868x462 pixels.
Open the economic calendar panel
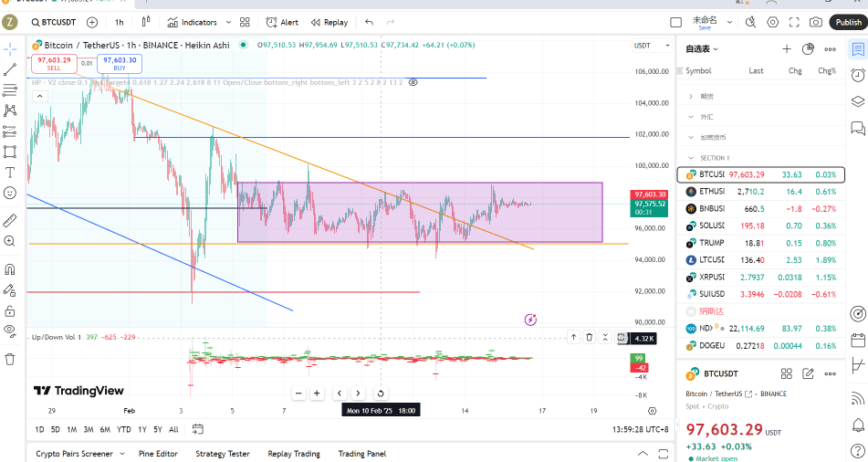point(857,340)
